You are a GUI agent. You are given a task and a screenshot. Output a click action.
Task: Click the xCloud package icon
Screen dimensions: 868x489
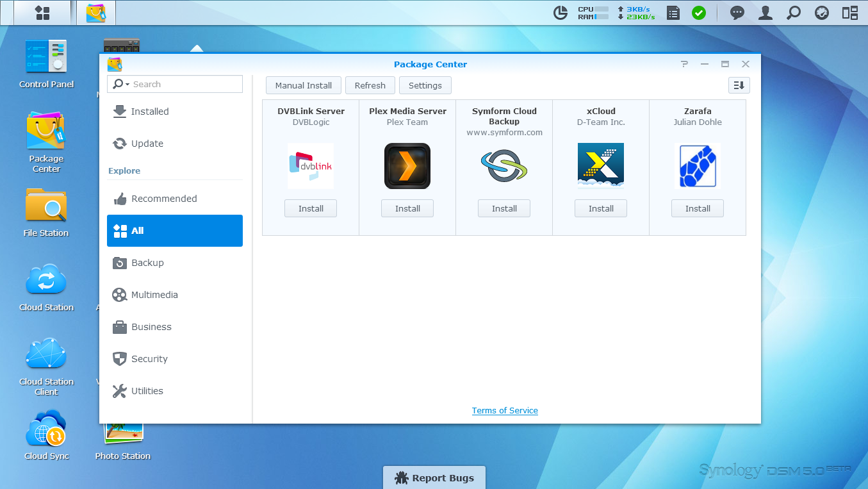click(601, 166)
